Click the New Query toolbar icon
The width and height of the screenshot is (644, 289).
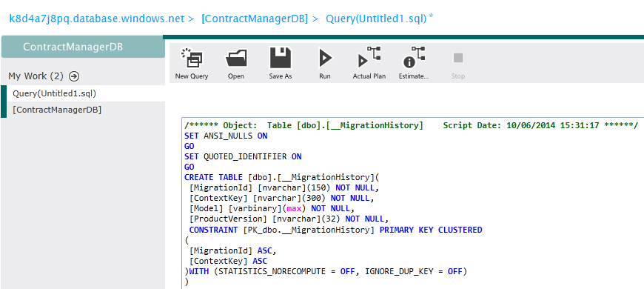pyautogui.click(x=192, y=58)
